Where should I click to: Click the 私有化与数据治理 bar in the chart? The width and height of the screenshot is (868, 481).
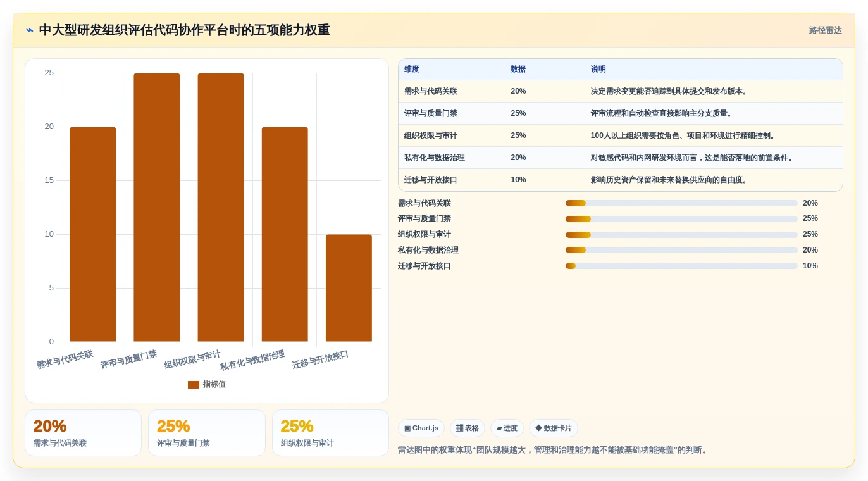[285, 234]
